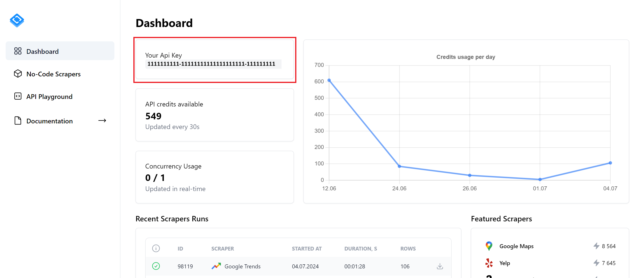Go to API Playground
The image size is (644, 278).
click(60, 96)
